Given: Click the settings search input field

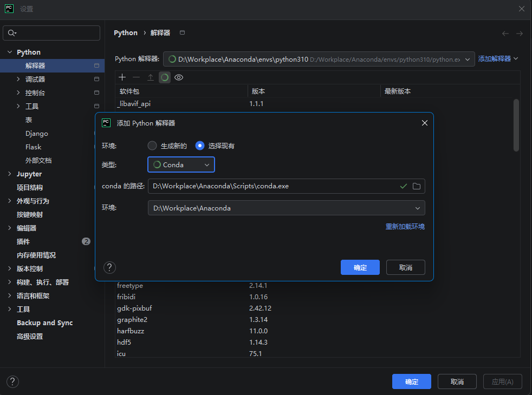Looking at the screenshot, I should click(51, 33).
